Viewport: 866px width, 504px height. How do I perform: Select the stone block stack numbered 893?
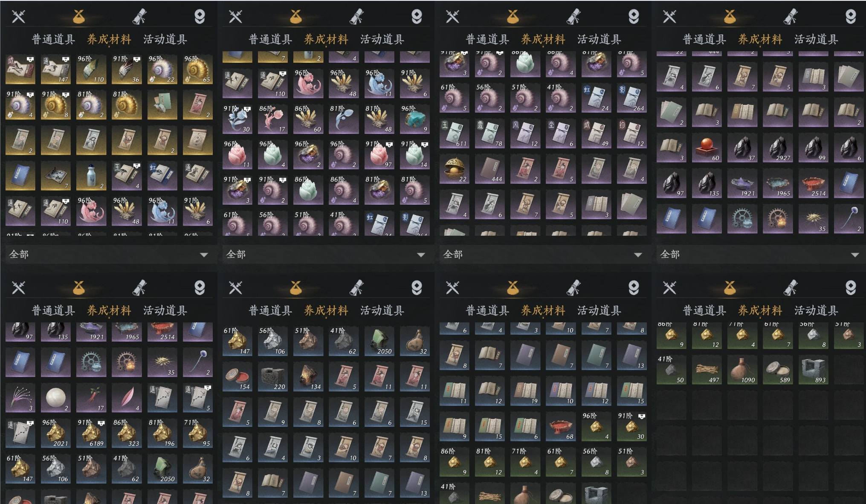point(813,370)
